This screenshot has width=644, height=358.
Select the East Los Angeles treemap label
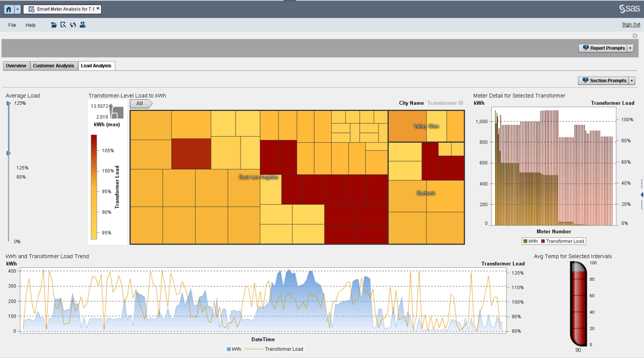tap(259, 177)
